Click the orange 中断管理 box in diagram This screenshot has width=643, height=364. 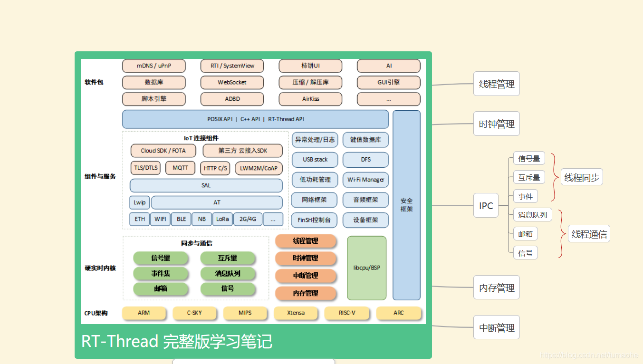coord(306,276)
